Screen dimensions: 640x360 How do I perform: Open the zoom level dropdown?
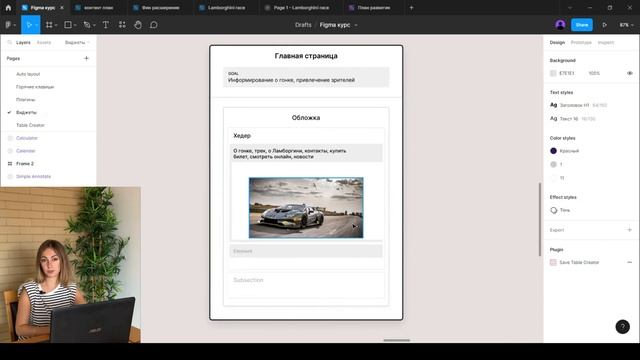point(627,25)
